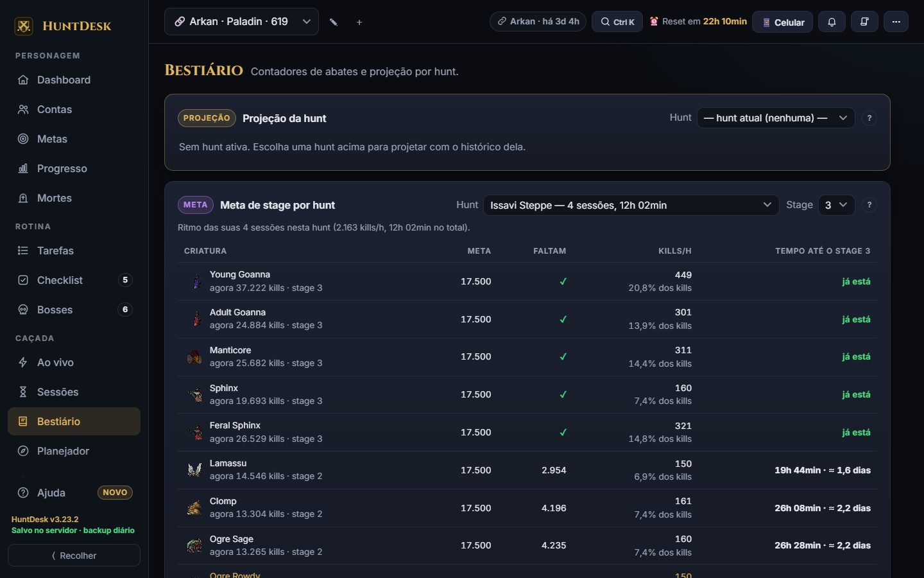Click the Lamassu creature thumbnail
Screen dimensions: 924x578
coord(194,470)
